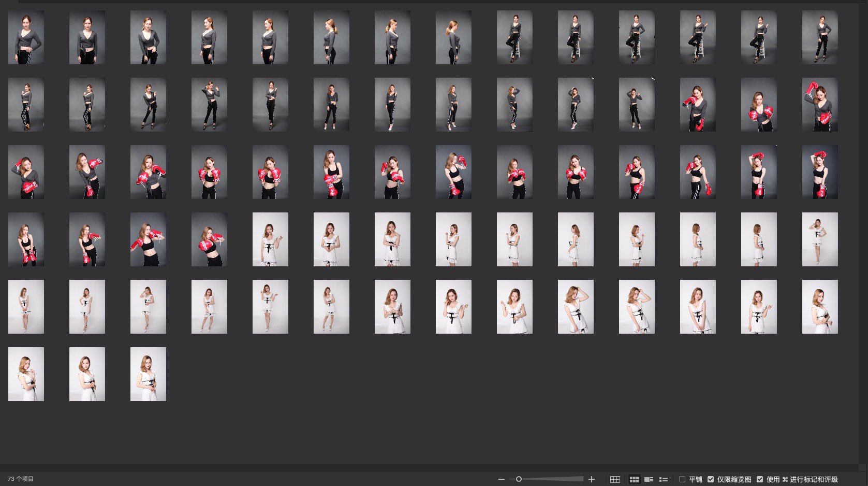Select the first white dress photo thumbnail
Image resolution: width=868 pixels, height=486 pixels.
tap(270, 239)
